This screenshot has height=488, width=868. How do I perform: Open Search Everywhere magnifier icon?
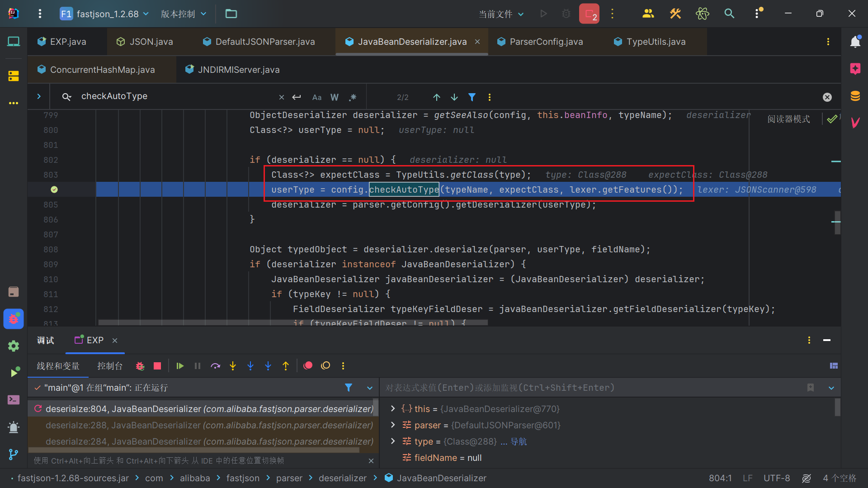point(729,14)
